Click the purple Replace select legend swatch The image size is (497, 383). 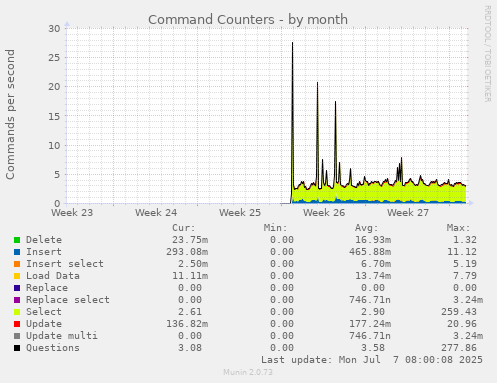click(17, 300)
